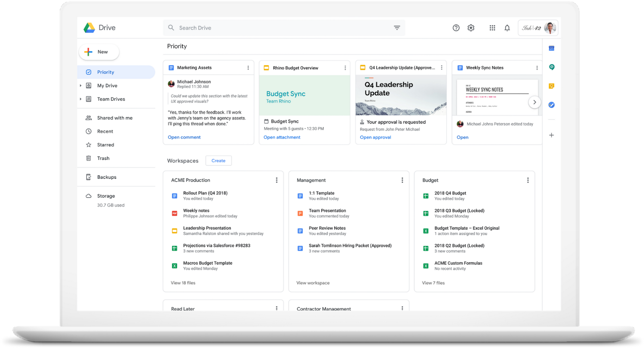Click the Budget Sync slide thumbnail
Viewport: 644px width, 348px height.
[305, 95]
